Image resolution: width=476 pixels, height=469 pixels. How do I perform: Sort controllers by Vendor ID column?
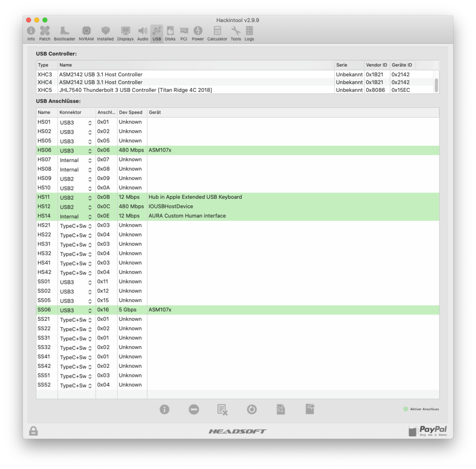[377, 65]
